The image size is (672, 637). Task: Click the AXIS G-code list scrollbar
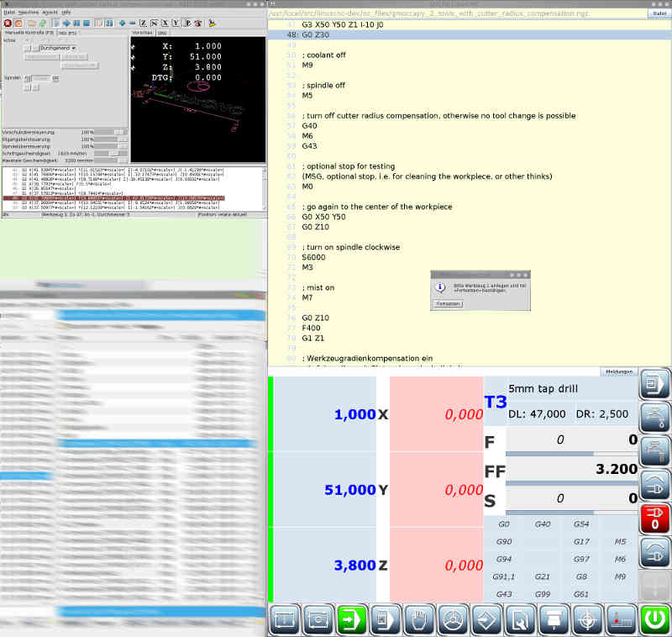(x=264, y=188)
